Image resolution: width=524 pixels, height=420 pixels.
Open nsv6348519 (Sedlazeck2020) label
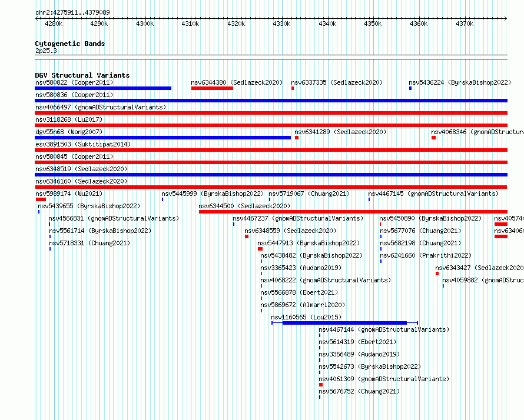point(81,169)
